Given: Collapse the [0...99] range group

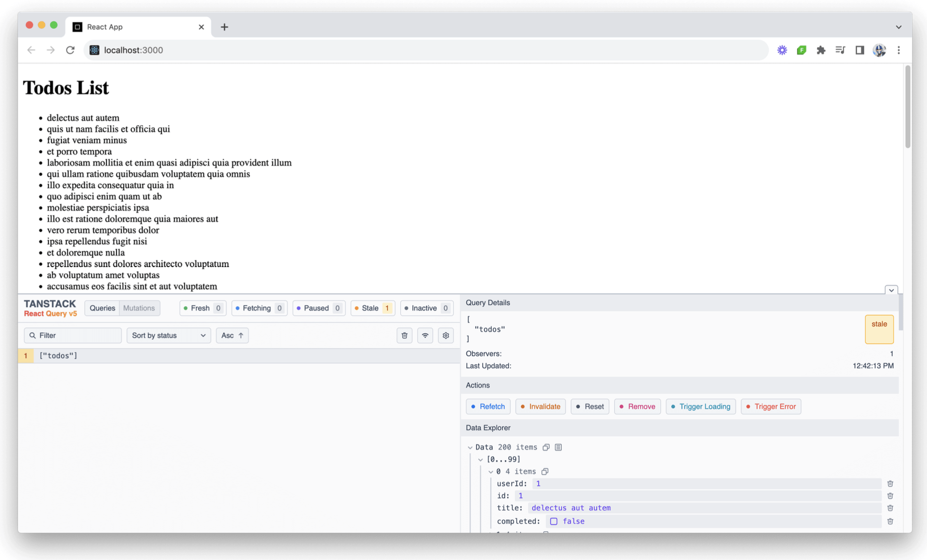Looking at the screenshot, I should tap(481, 459).
